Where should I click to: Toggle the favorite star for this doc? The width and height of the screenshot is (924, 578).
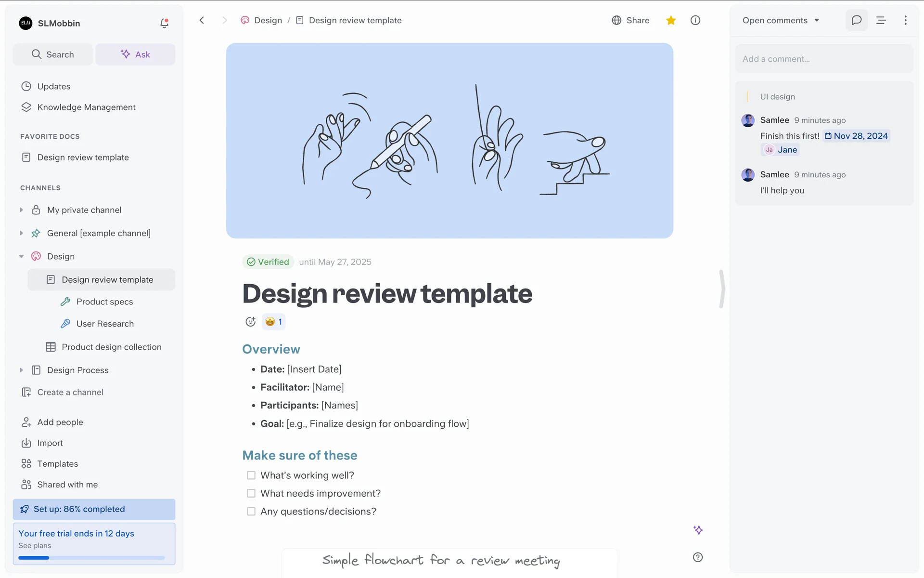click(671, 20)
